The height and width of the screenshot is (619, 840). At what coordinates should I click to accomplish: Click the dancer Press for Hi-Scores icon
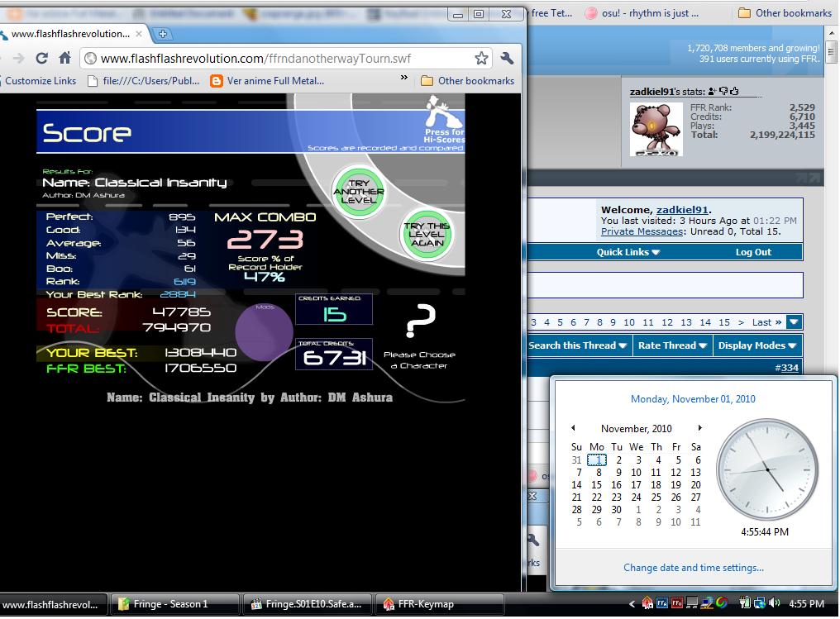pyautogui.click(x=444, y=119)
